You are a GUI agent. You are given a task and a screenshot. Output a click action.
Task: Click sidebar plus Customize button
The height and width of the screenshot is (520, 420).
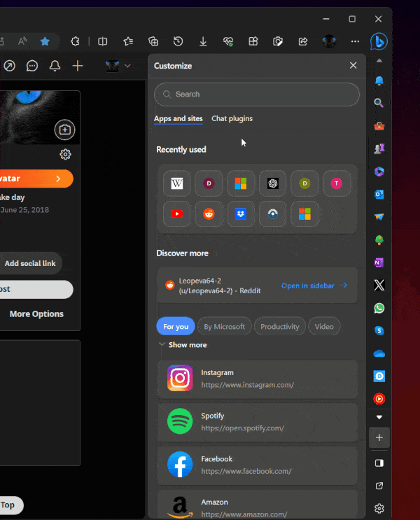click(379, 437)
